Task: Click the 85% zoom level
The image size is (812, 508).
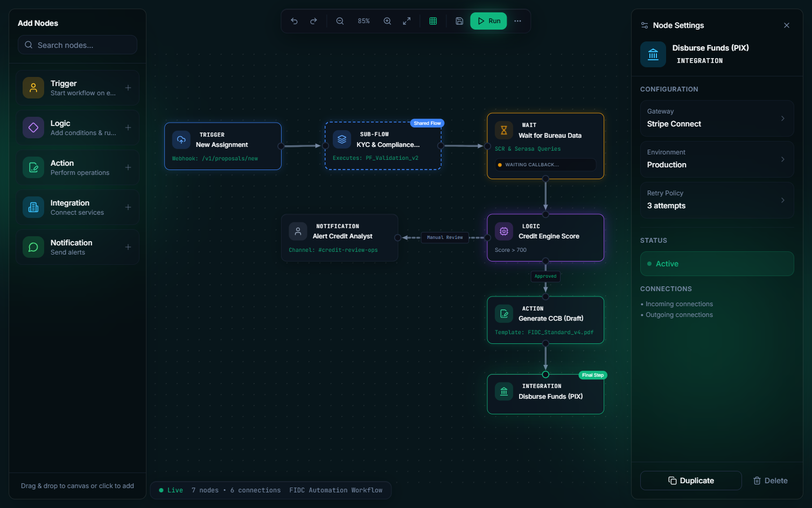Action: 364,21
